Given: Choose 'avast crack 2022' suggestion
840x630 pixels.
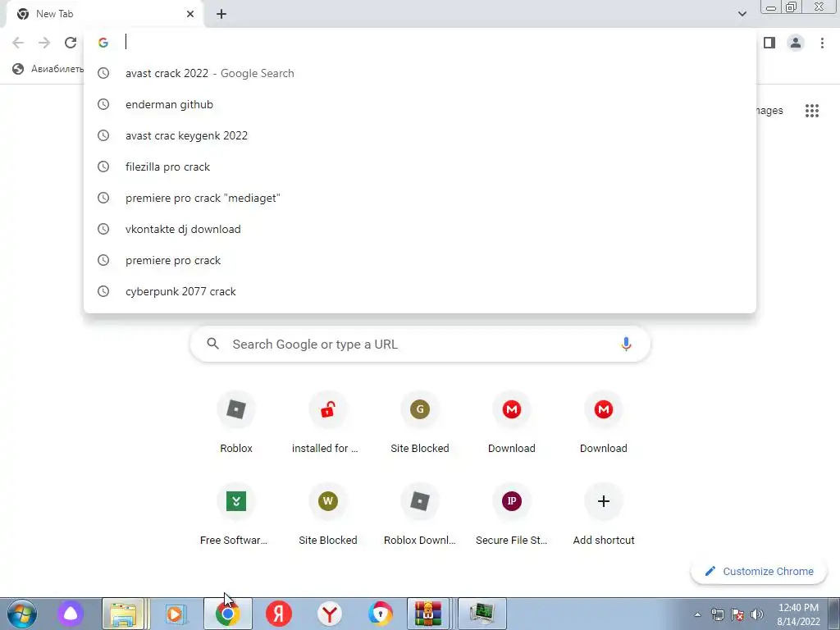Looking at the screenshot, I should tap(420, 73).
